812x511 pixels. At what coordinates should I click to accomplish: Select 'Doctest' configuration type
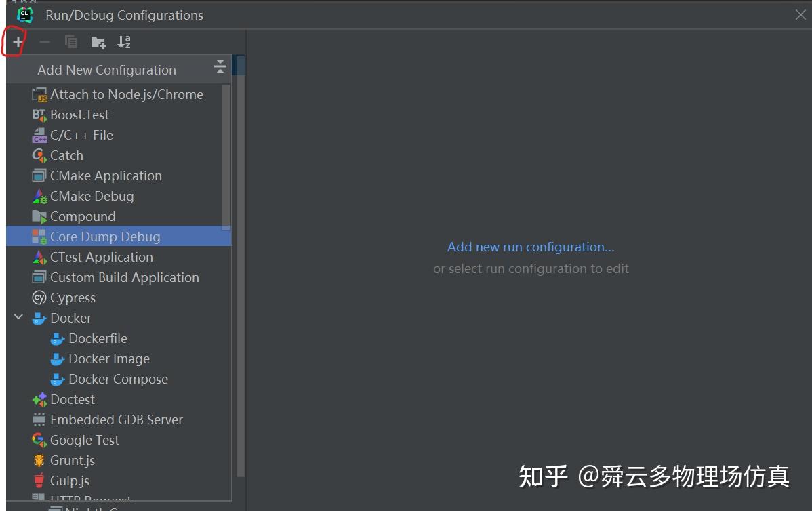point(73,399)
